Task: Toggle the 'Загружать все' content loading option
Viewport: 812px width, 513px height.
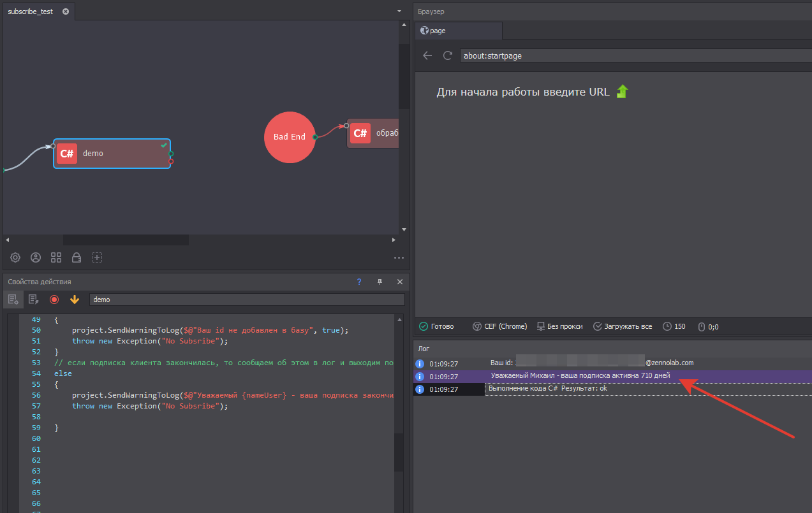Action: point(623,326)
